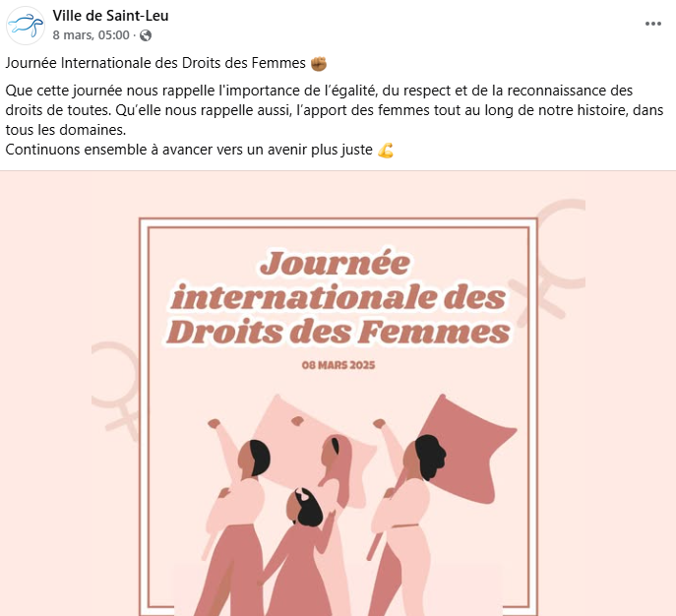Open the 8 mars, 05:00 timestamp link
The image size is (676, 616).
tap(91, 34)
